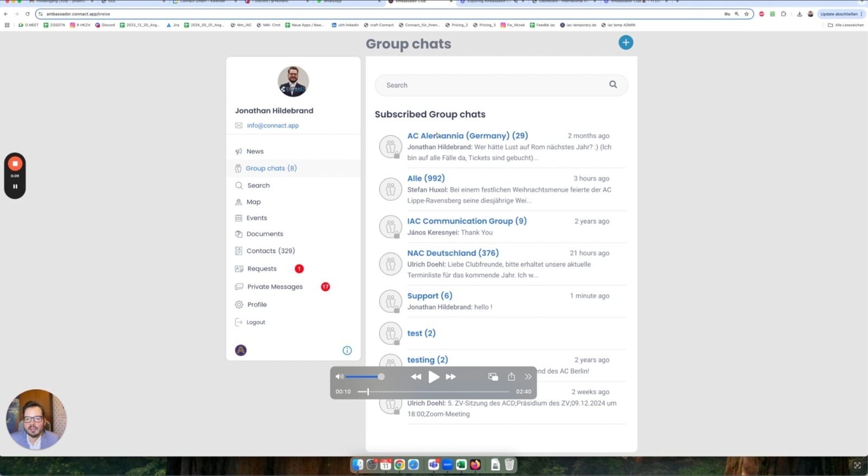Click the browser downloads icon

point(799,14)
